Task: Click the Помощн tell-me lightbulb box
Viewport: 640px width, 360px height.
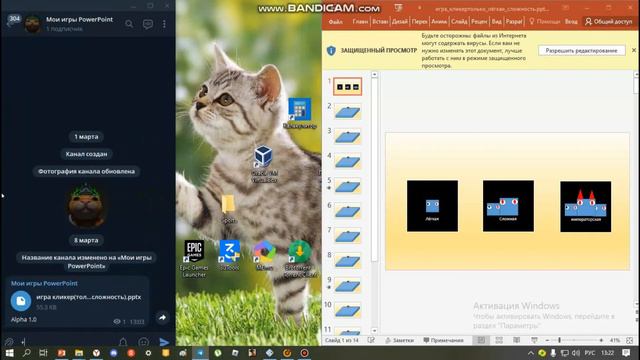Action: pos(544,22)
